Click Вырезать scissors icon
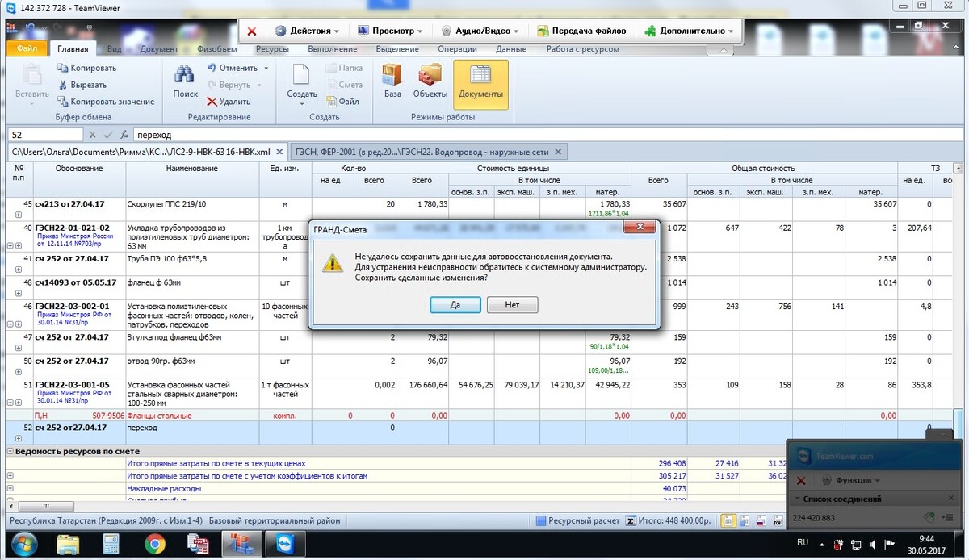 (62, 85)
